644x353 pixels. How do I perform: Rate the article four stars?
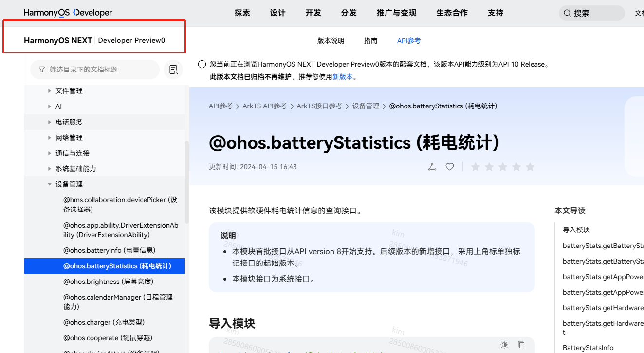[516, 167]
